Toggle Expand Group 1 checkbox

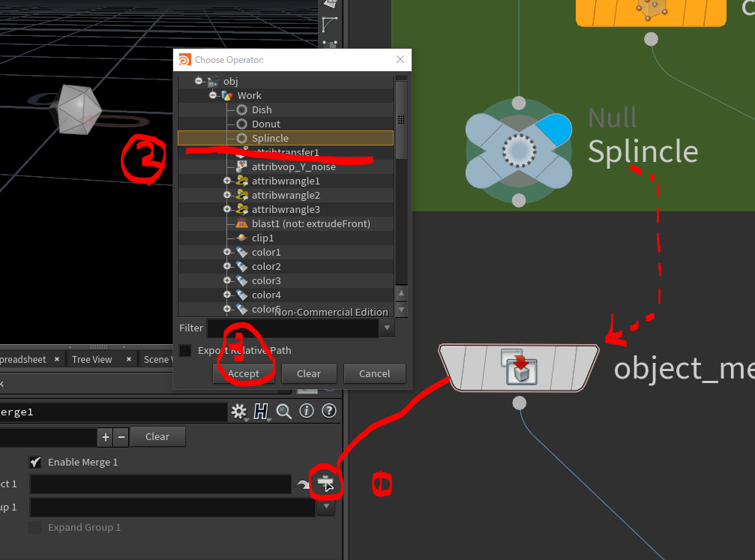tap(34, 527)
